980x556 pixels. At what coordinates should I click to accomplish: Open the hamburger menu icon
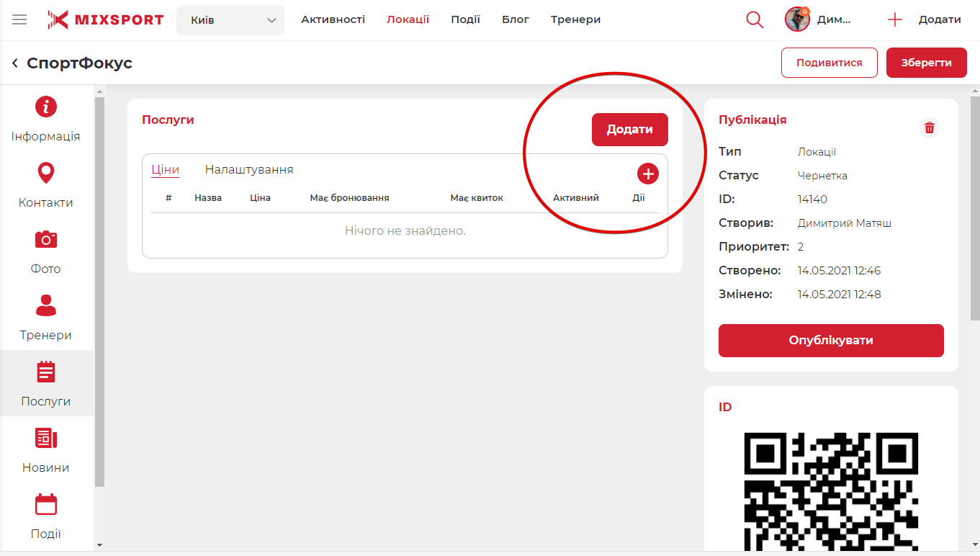click(19, 19)
